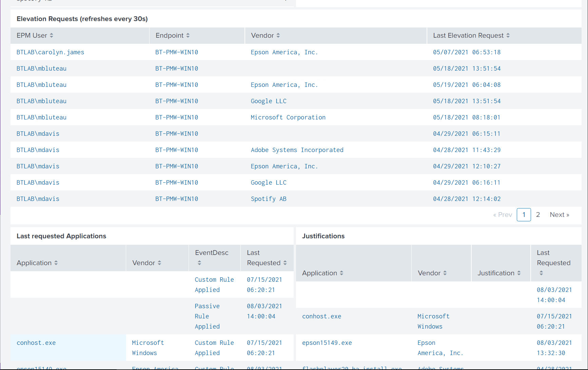Sort Elevation Requests by Endpoint

click(x=173, y=35)
